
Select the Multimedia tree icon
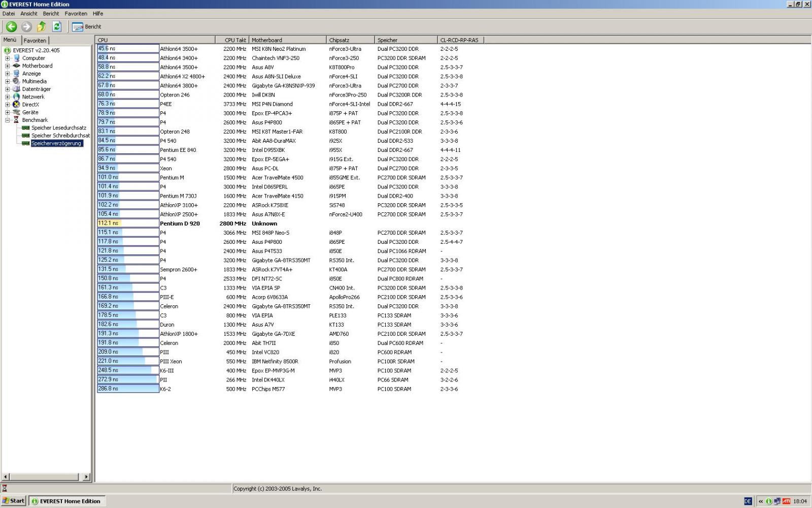pyautogui.click(x=16, y=81)
